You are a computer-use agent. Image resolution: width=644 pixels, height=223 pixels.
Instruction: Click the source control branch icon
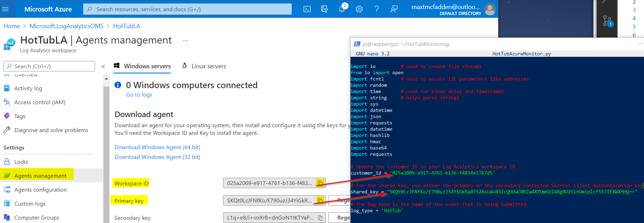pyautogui.click(x=607, y=21)
